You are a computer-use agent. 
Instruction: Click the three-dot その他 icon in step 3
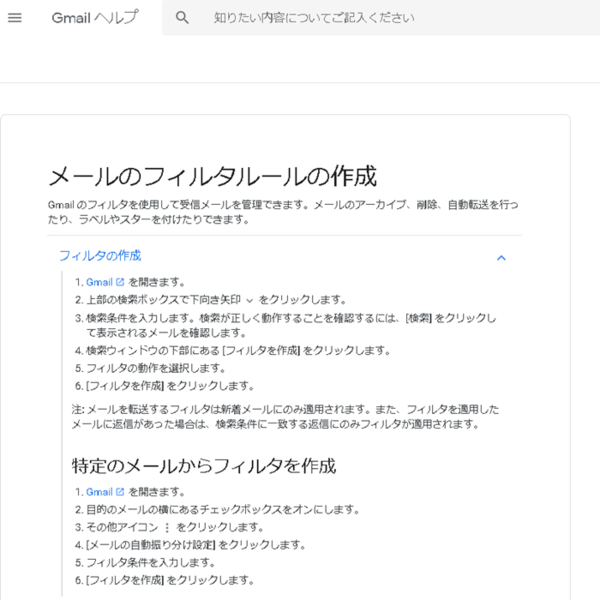pos(167,528)
